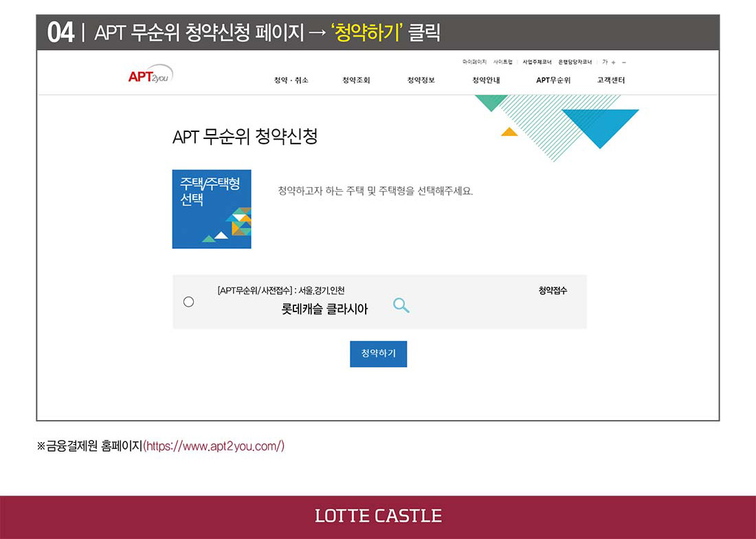
Task: Click the 롯데캐슬 클라시아 listing name
Action: 324,309
